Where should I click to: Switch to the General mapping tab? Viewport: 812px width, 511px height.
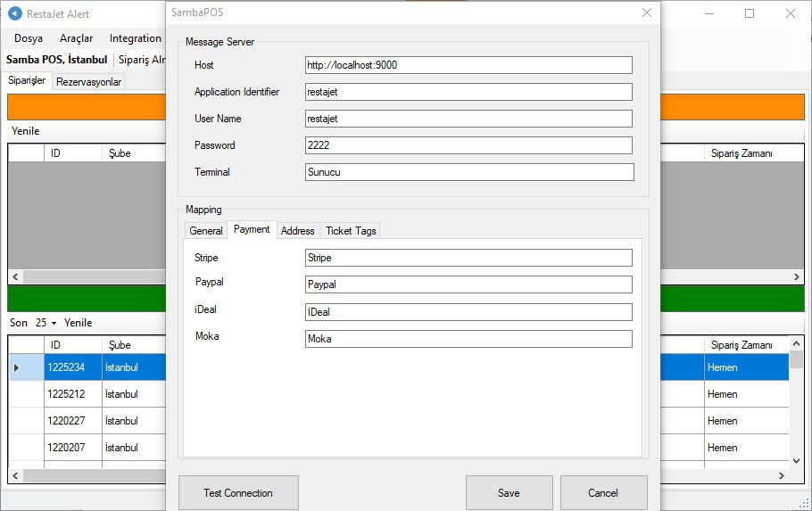206,231
